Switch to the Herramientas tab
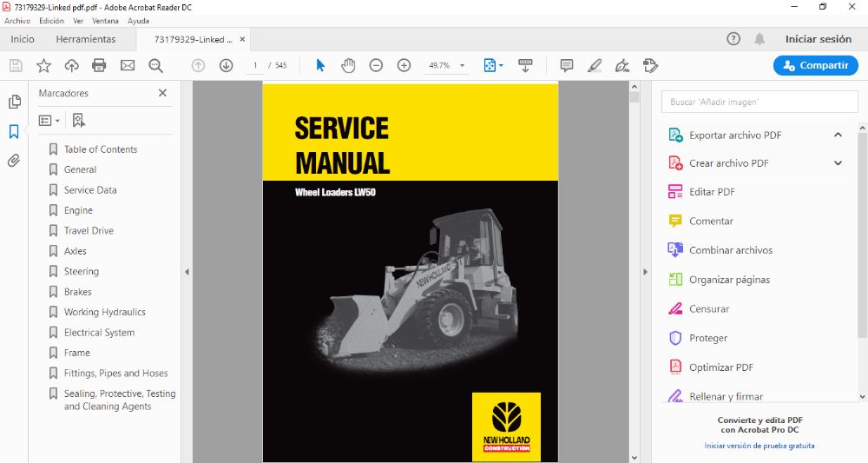868x463 pixels. pyautogui.click(x=85, y=39)
